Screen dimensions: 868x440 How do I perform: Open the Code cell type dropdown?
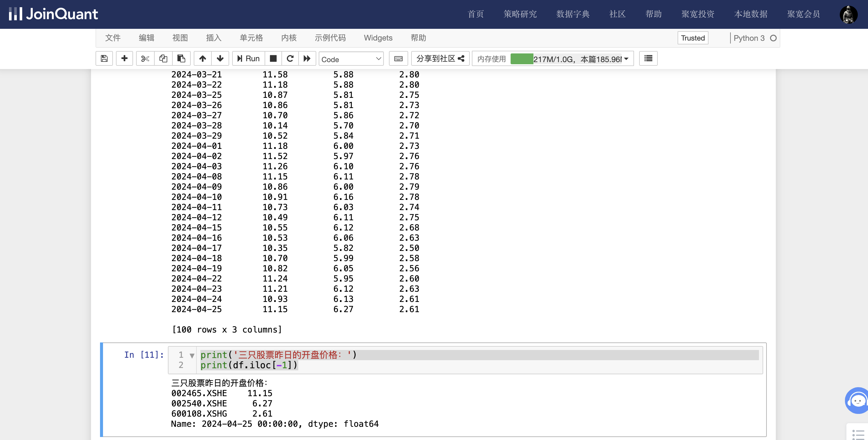(x=351, y=59)
